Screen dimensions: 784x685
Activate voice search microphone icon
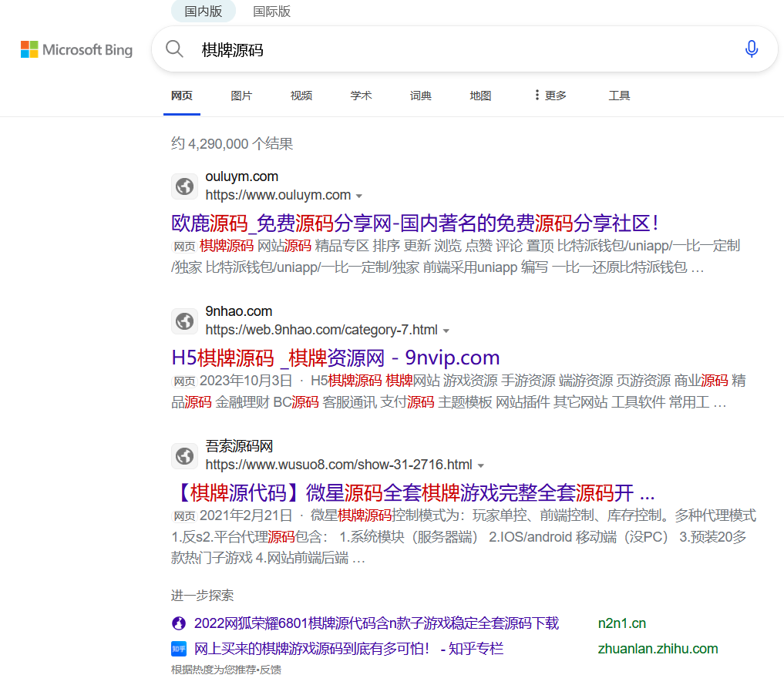tap(751, 49)
